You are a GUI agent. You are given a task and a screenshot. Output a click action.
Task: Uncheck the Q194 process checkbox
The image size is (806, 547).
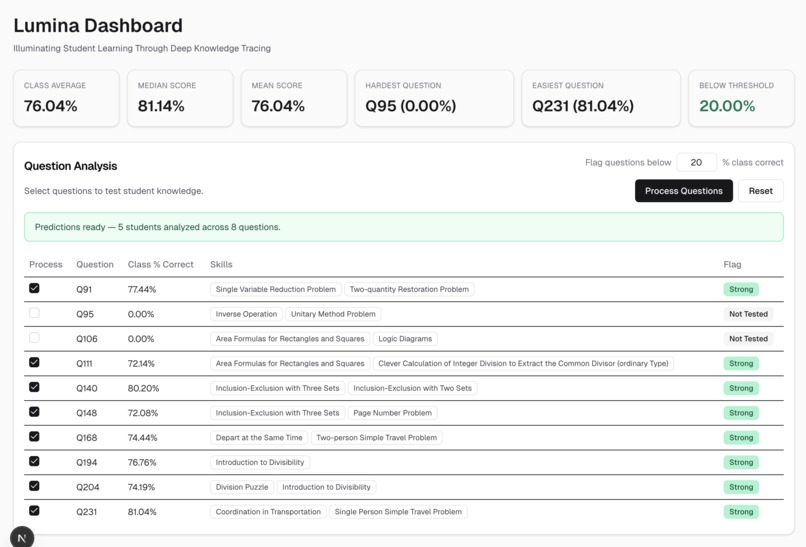(x=34, y=461)
